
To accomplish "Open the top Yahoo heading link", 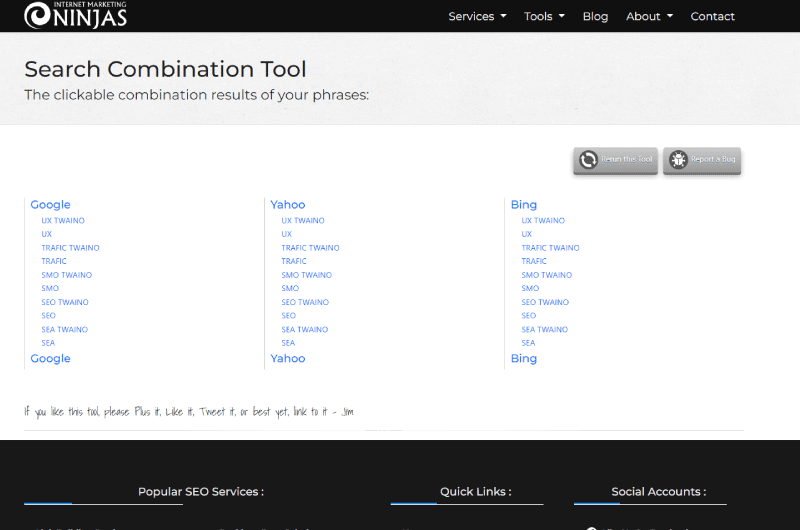I will click(288, 205).
